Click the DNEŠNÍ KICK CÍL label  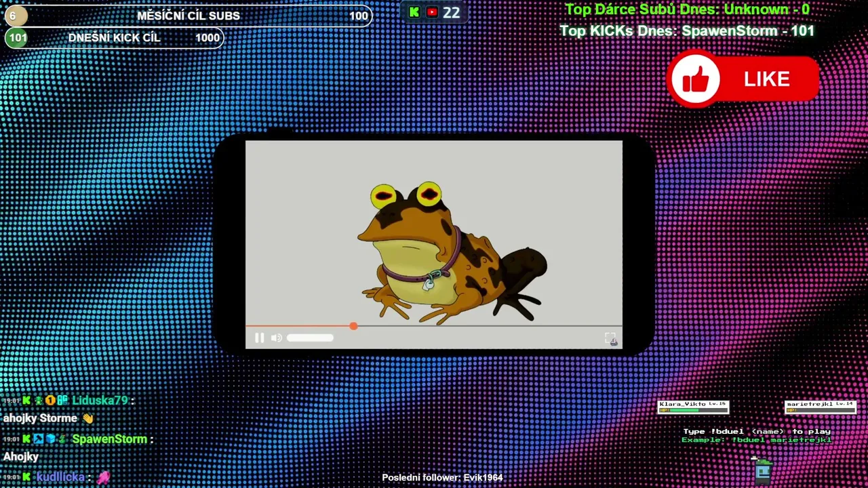click(x=115, y=38)
